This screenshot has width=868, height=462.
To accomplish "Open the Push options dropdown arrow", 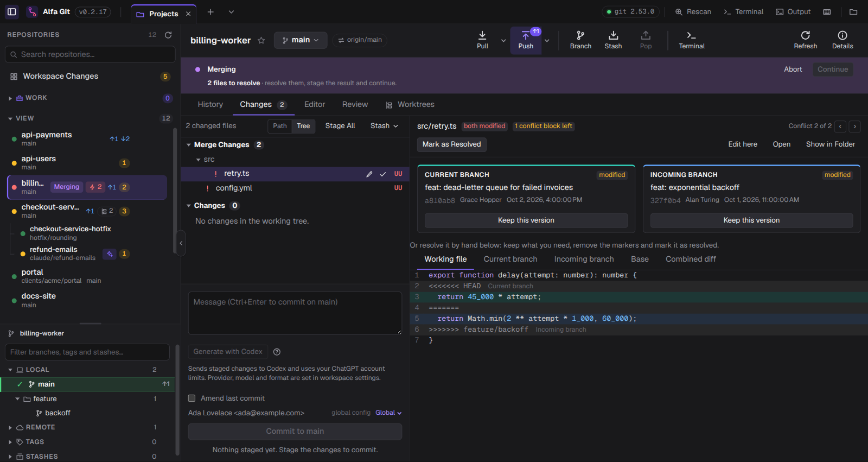I will pos(547,40).
